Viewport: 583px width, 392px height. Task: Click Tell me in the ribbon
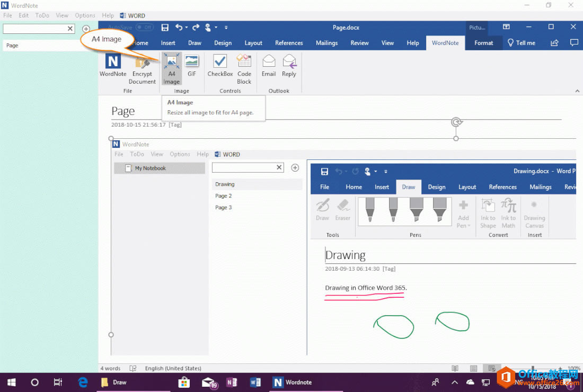click(521, 43)
